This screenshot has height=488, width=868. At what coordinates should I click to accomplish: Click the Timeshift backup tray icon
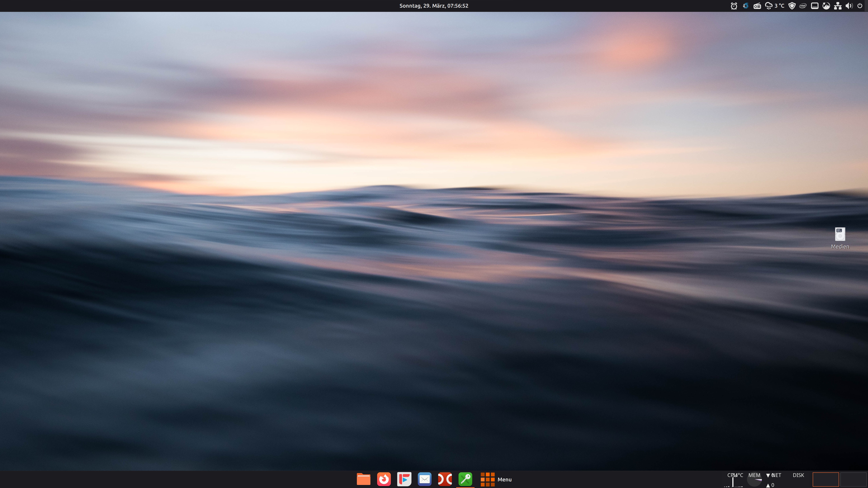pos(826,6)
